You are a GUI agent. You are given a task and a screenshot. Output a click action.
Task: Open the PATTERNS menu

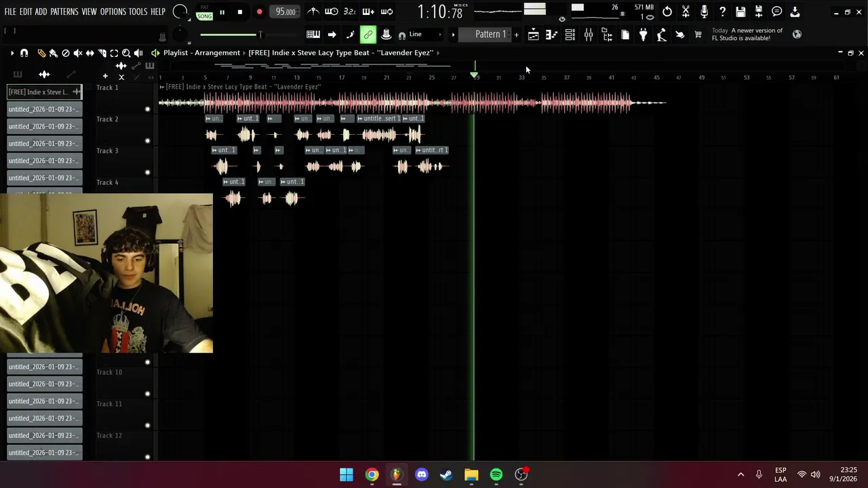coord(64,12)
